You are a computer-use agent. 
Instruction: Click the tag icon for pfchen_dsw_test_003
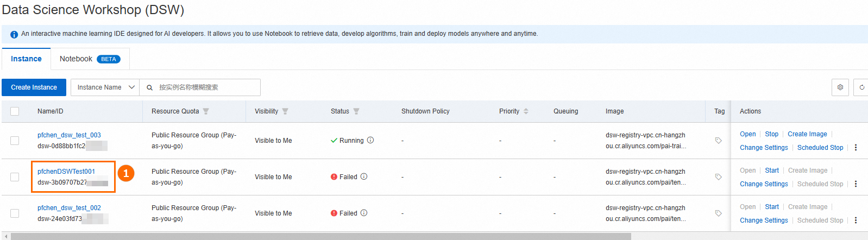(718, 141)
